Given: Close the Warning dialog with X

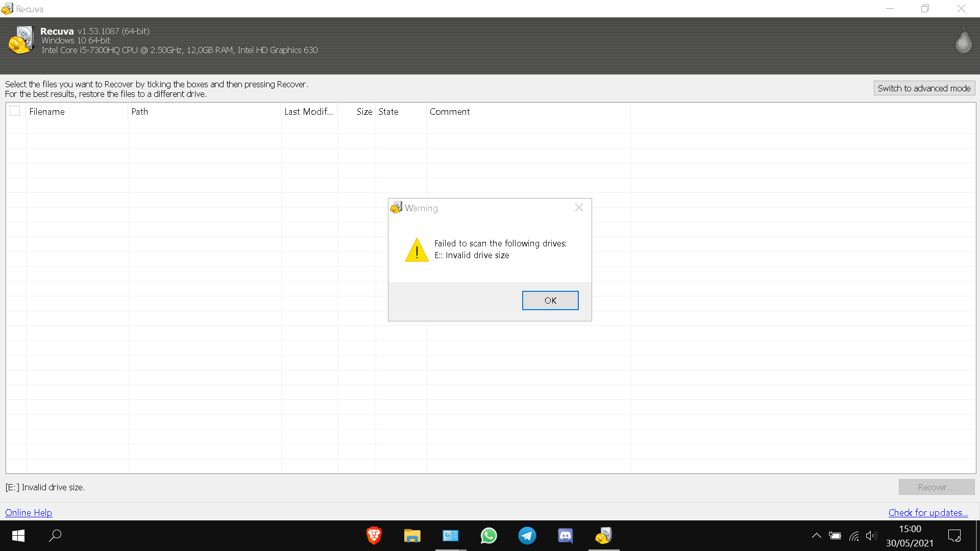Looking at the screenshot, I should pyautogui.click(x=579, y=208).
